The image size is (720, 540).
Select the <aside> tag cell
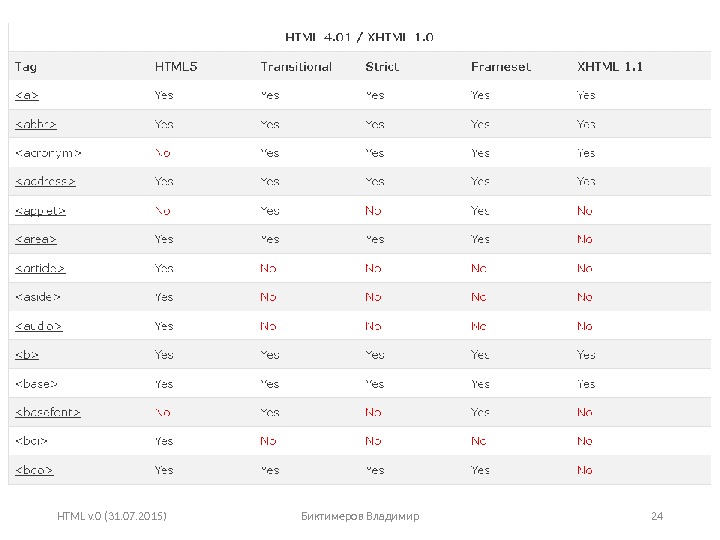coord(37,297)
